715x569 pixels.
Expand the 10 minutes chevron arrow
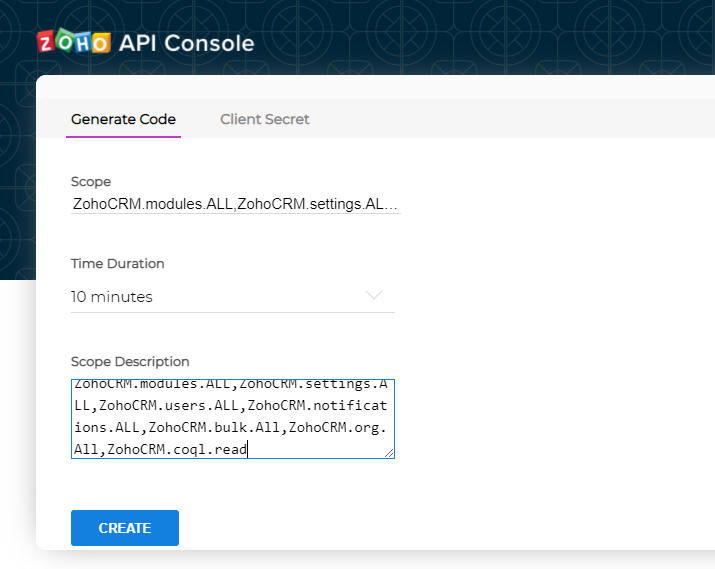(374, 295)
